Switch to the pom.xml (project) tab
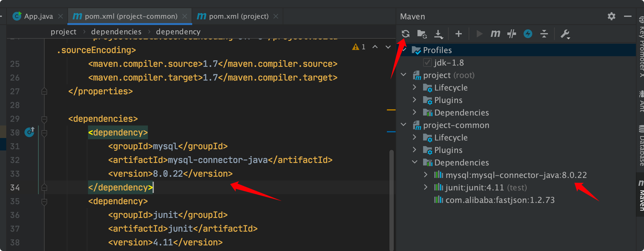 238,16
